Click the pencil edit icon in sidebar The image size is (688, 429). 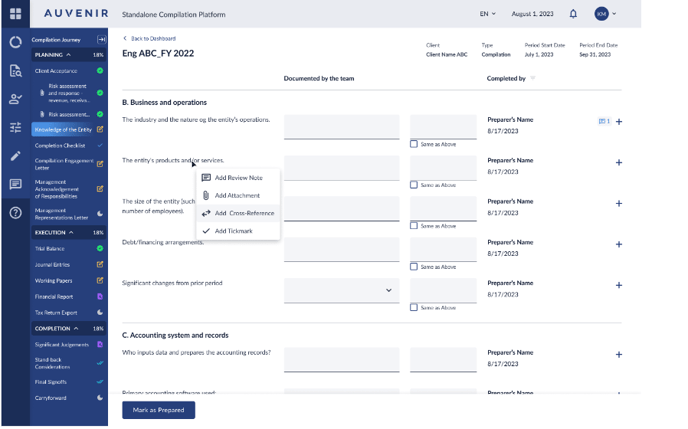[15, 156]
